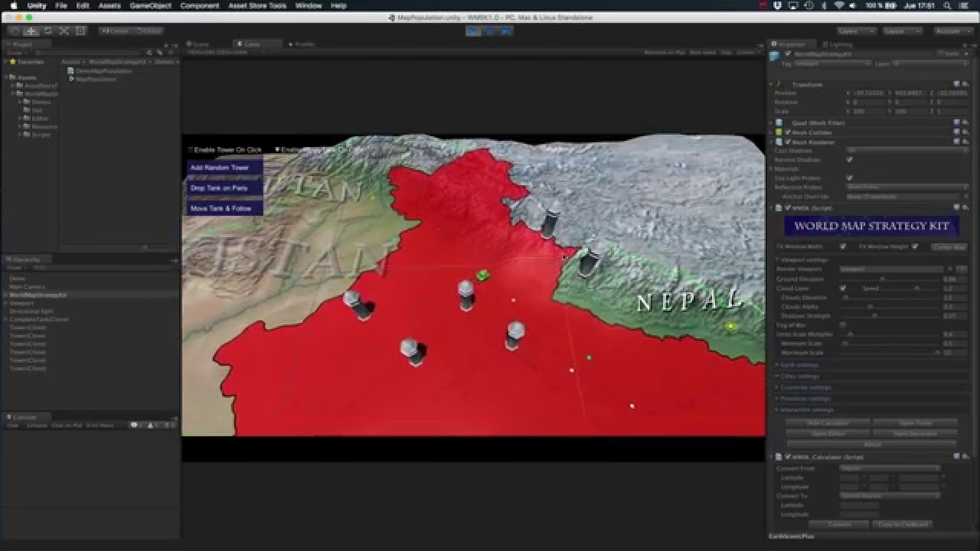
Task: Select the Move tool in the toolbar
Action: 31,31
